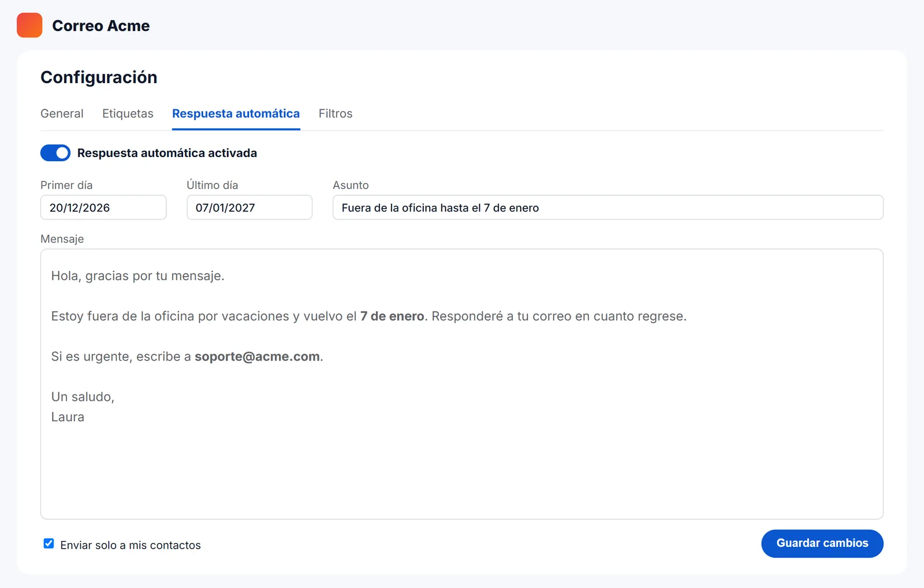Click the Correo Acme title text

click(101, 26)
